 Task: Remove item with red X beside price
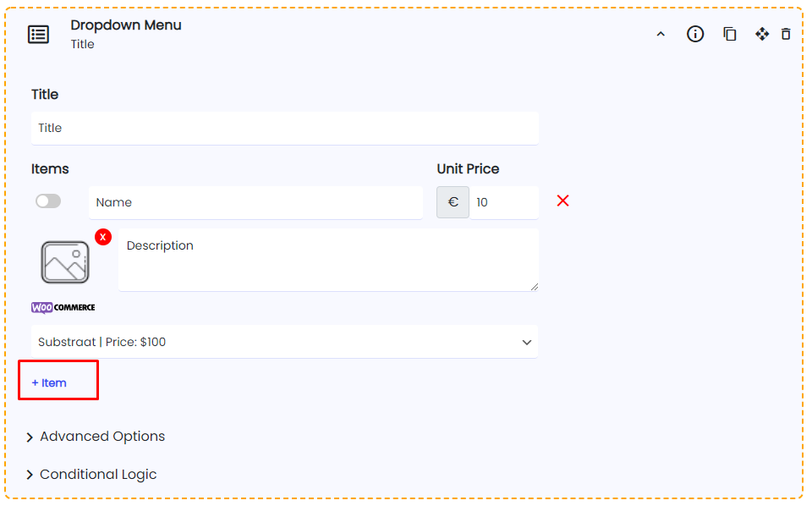point(563,201)
